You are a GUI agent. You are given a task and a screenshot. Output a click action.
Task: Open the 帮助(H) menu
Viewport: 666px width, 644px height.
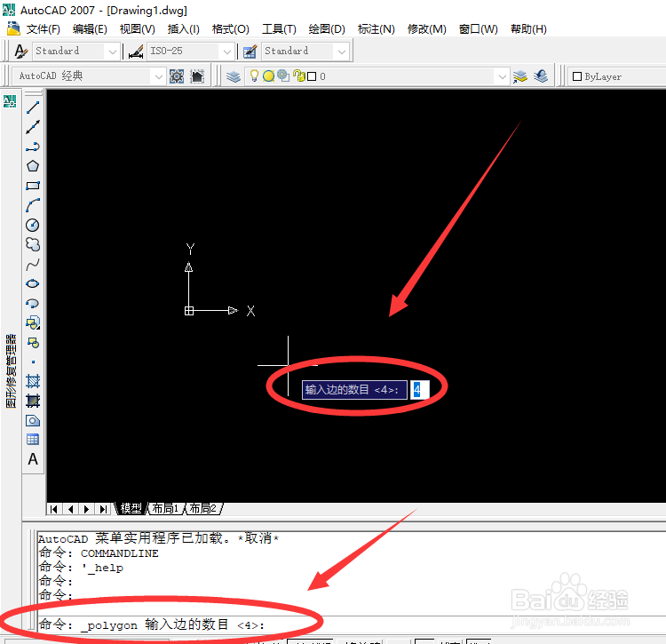click(x=528, y=29)
